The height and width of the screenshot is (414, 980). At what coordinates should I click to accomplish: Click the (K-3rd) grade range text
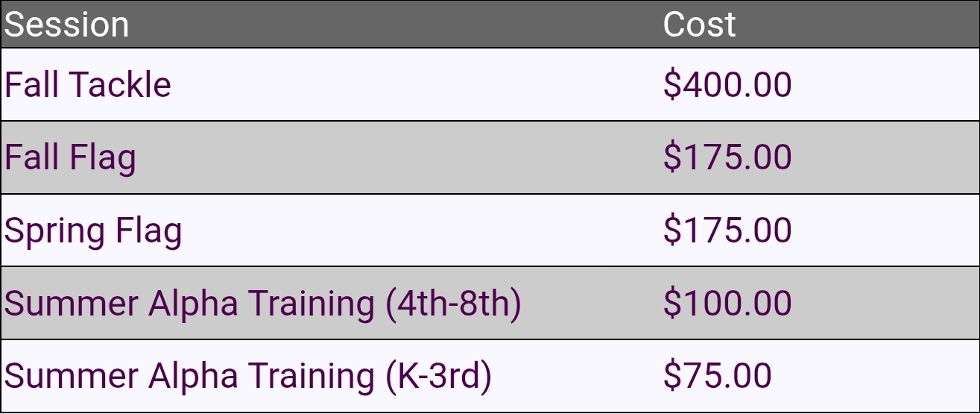pyautogui.click(x=440, y=377)
